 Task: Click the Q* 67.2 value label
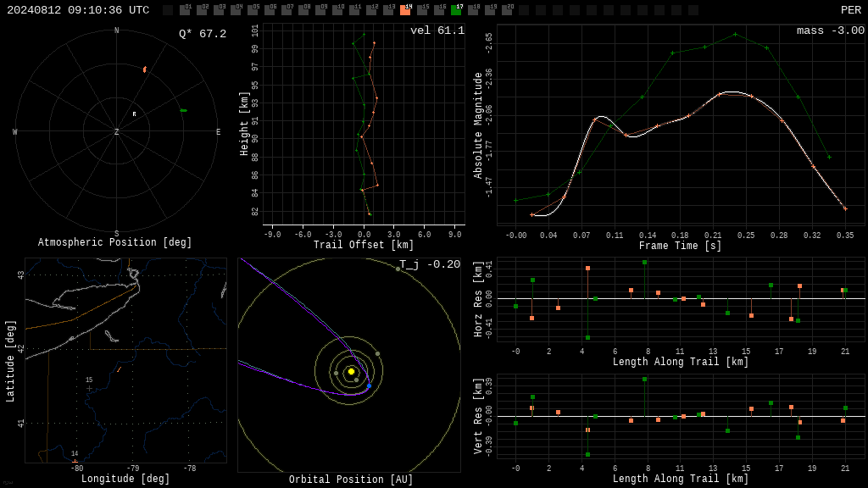[203, 34]
